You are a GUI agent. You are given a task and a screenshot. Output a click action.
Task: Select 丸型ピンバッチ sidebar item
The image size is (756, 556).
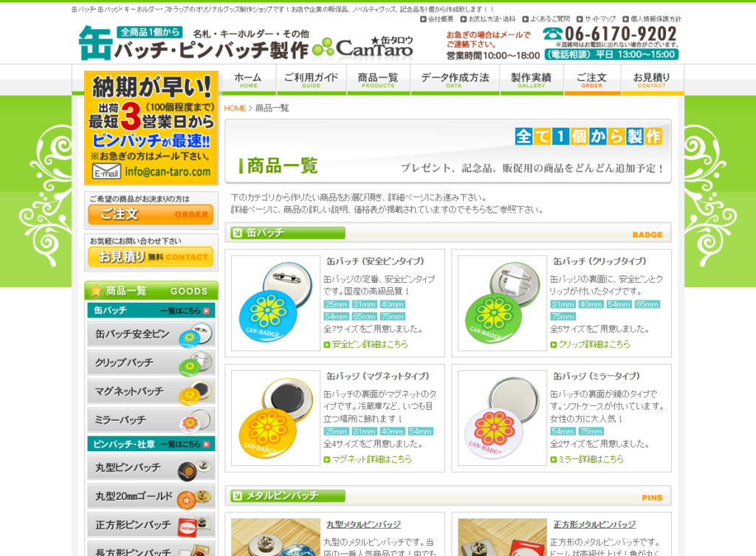[x=151, y=467]
